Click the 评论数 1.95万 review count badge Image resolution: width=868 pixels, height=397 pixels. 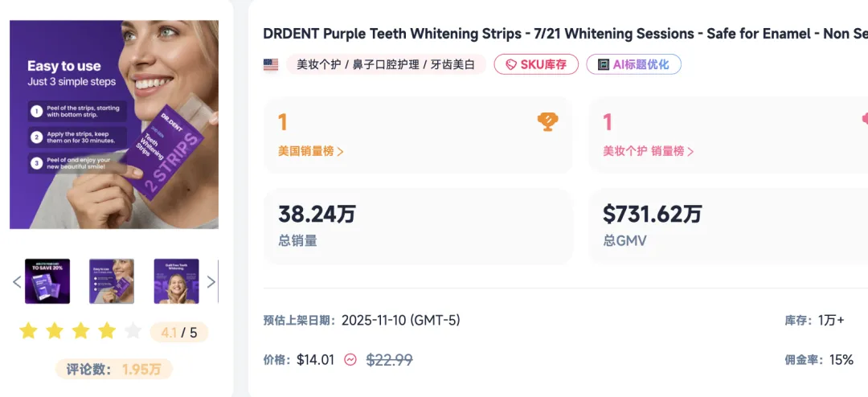113,370
